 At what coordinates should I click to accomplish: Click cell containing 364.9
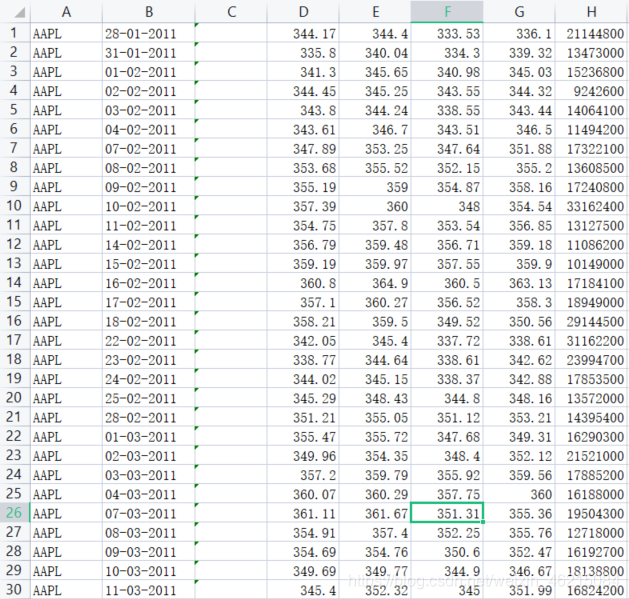tap(375, 282)
